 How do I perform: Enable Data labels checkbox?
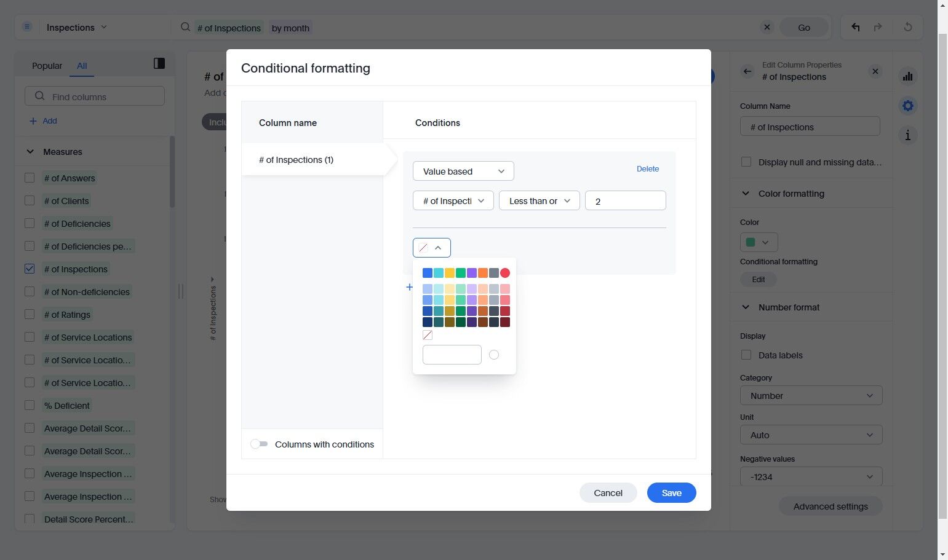pos(746,355)
